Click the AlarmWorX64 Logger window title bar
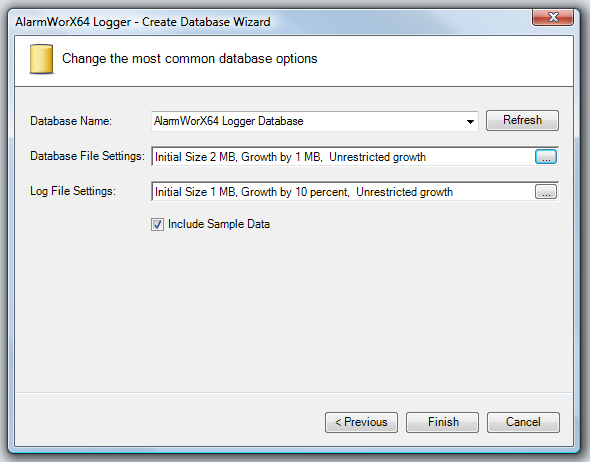Screen dimensions: 590x462 pos(263,21)
